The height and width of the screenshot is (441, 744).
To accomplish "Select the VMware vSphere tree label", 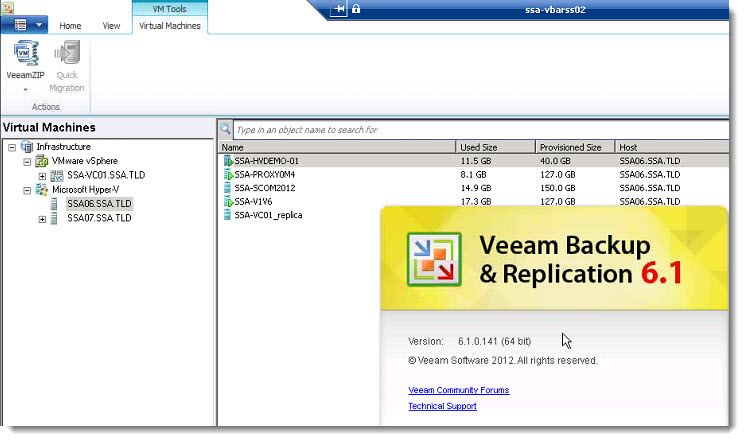I will pos(84,161).
